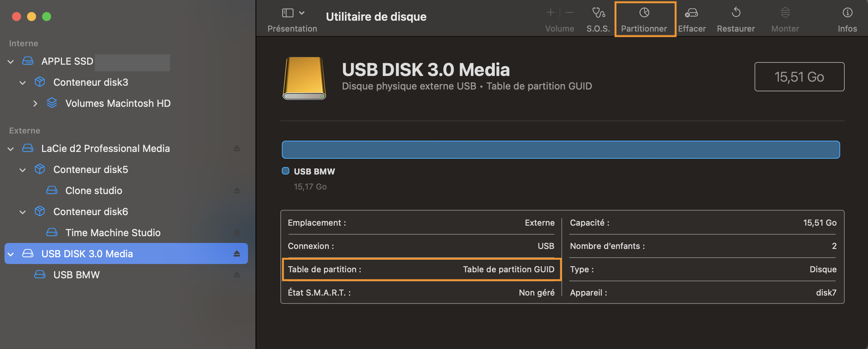Collapse the APPLE SSD tree entry
The height and width of the screenshot is (349, 868).
click(11, 61)
